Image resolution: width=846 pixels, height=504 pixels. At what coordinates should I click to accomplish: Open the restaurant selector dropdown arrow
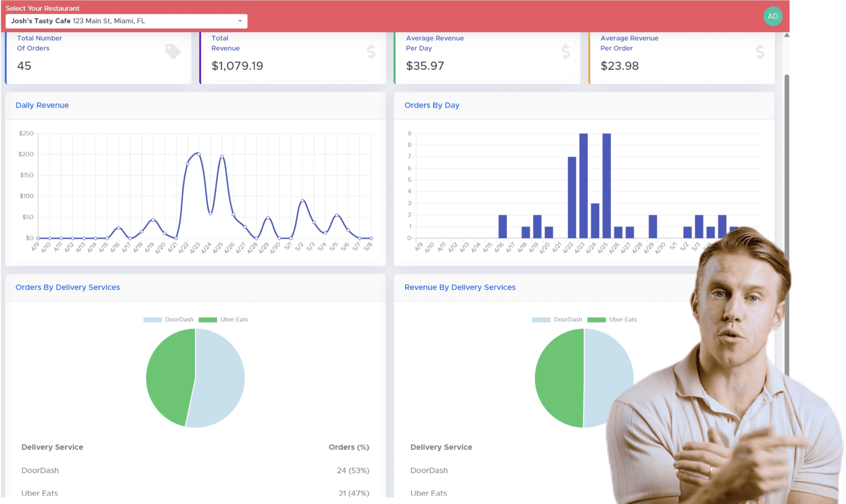[x=240, y=21]
